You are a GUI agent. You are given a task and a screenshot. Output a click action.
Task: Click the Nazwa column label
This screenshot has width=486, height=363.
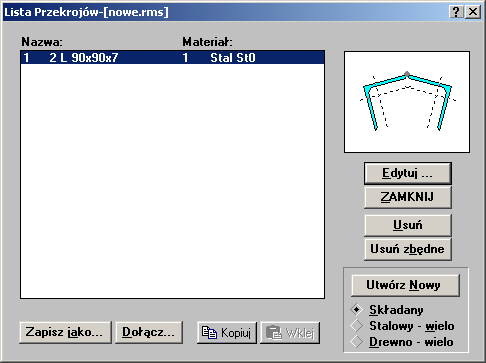pyautogui.click(x=42, y=42)
